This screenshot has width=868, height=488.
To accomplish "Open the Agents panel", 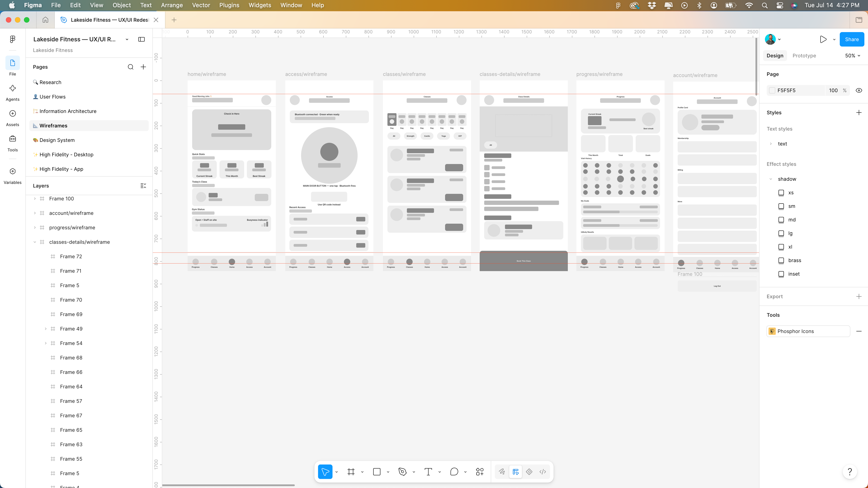I will [12, 92].
